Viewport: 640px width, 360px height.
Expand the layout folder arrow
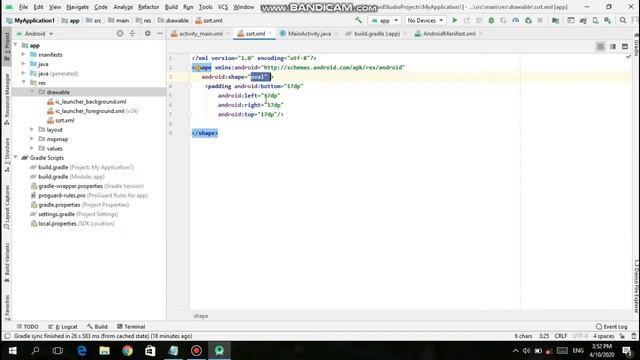32,129
